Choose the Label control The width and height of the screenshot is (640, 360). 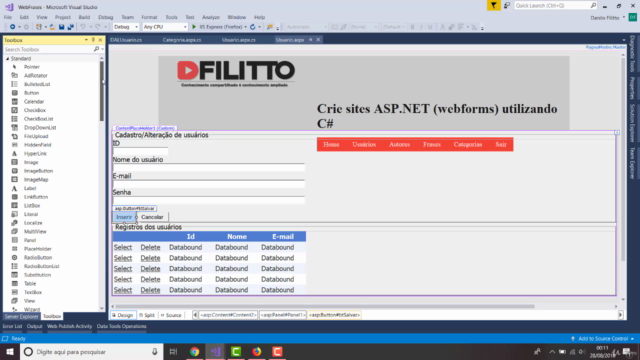click(x=30, y=188)
